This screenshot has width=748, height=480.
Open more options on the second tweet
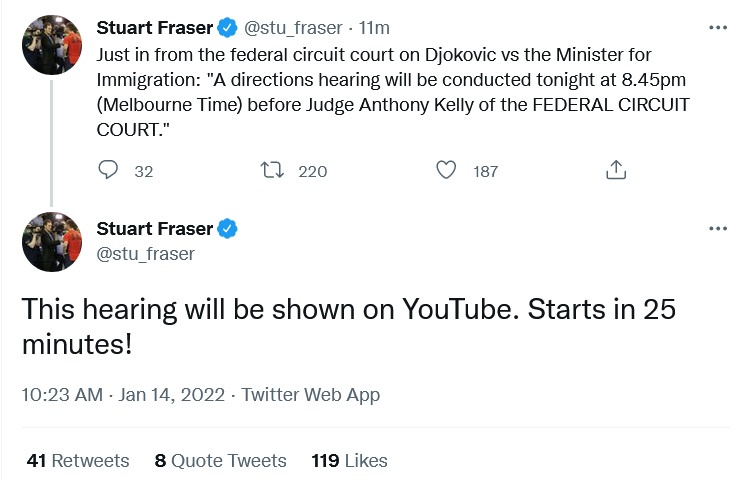click(x=717, y=228)
